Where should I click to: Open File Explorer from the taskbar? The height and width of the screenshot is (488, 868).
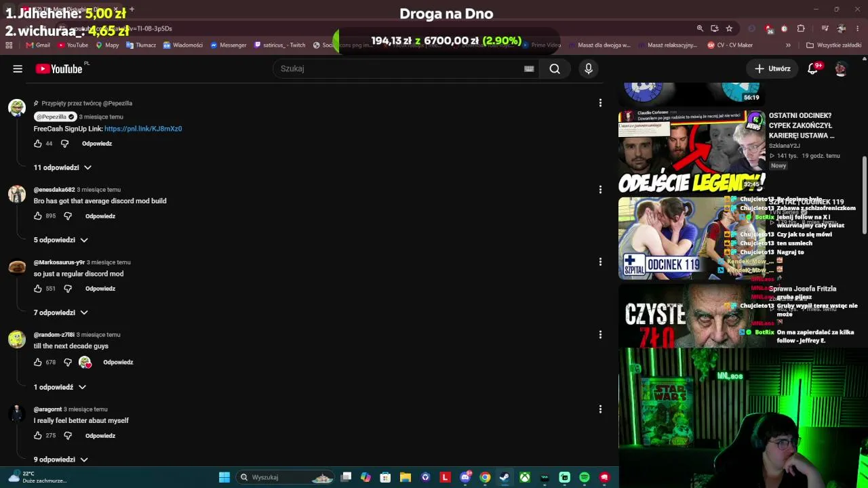click(406, 477)
